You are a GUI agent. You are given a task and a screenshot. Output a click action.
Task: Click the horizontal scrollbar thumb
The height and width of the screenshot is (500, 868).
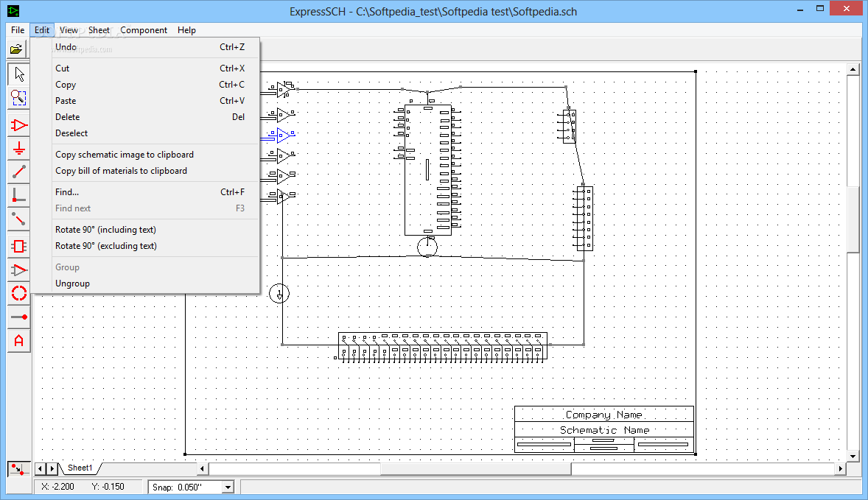point(475,469)
